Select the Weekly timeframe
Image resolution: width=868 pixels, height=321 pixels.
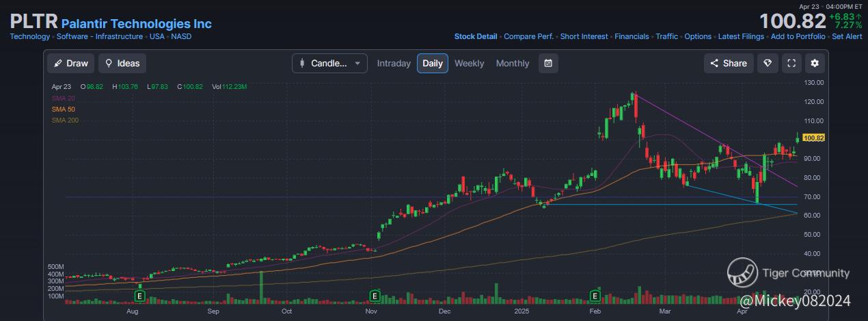(x=469, y=63)
